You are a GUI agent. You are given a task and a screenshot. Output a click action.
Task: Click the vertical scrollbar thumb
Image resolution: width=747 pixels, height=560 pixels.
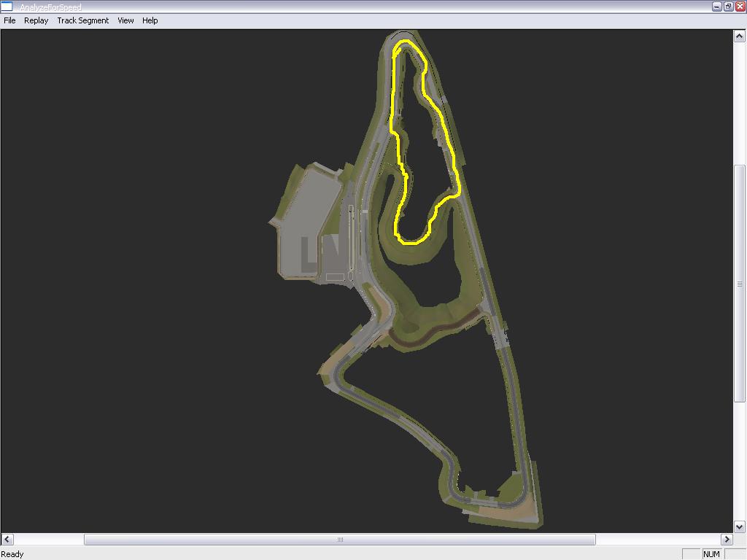(x=740, y=284)
